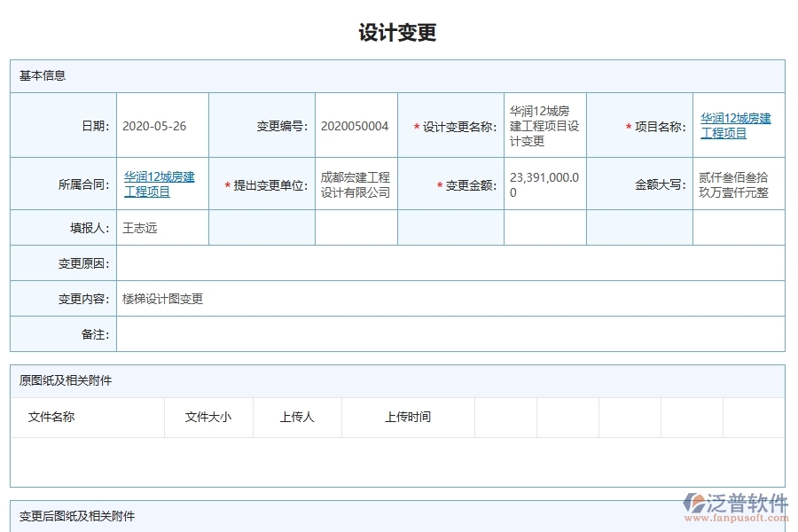Collapse the 基本信息 section header
Screen dimensions: 798x532
point(35,76)
